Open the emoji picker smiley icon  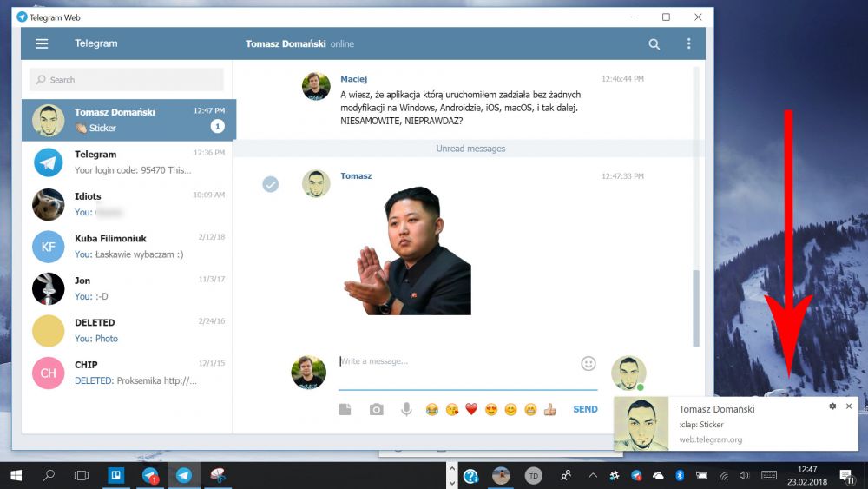589,363
